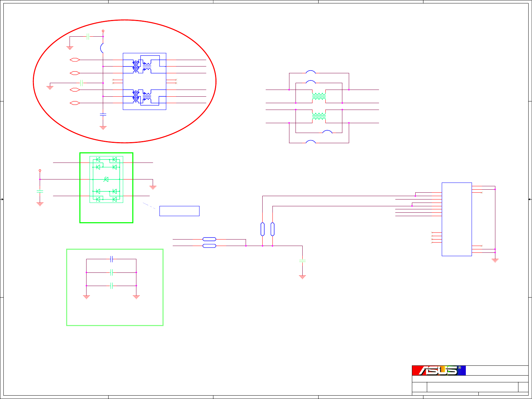Click the green capacitor above the central ground symbol
The image size is (532, 399).
pos(302,261)
